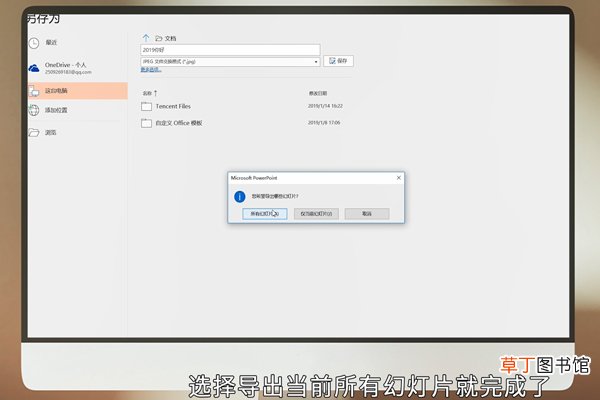Open the Recent (最近) locations clock icon

coord(34,43)
